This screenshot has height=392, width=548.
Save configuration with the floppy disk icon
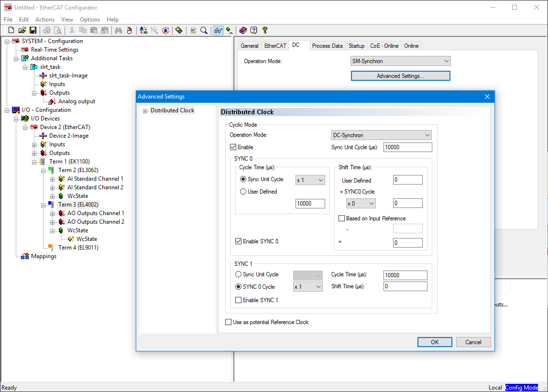tap(33, 31)
